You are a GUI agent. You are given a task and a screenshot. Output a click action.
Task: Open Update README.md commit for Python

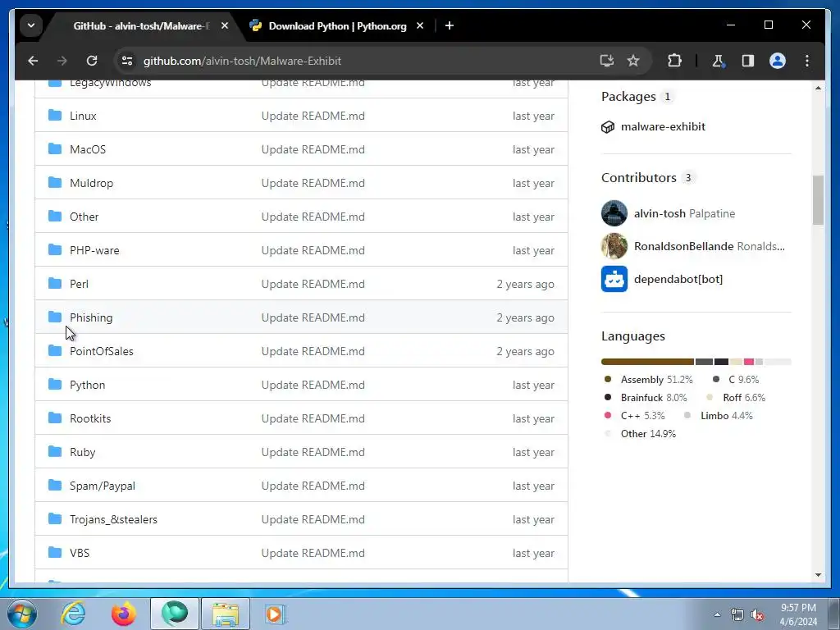click(x=313, y=385)
